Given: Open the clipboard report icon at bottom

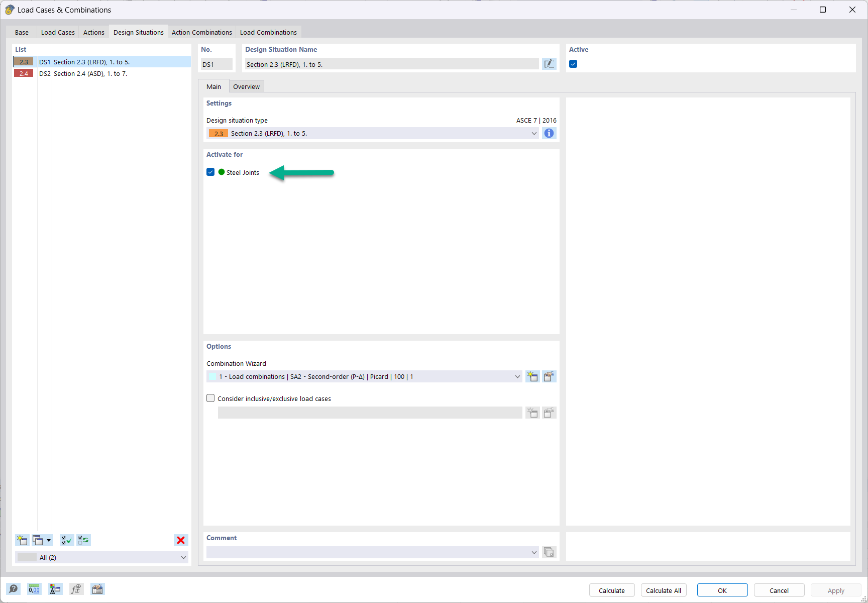Looking at the screenshot, I should point(97,589).
